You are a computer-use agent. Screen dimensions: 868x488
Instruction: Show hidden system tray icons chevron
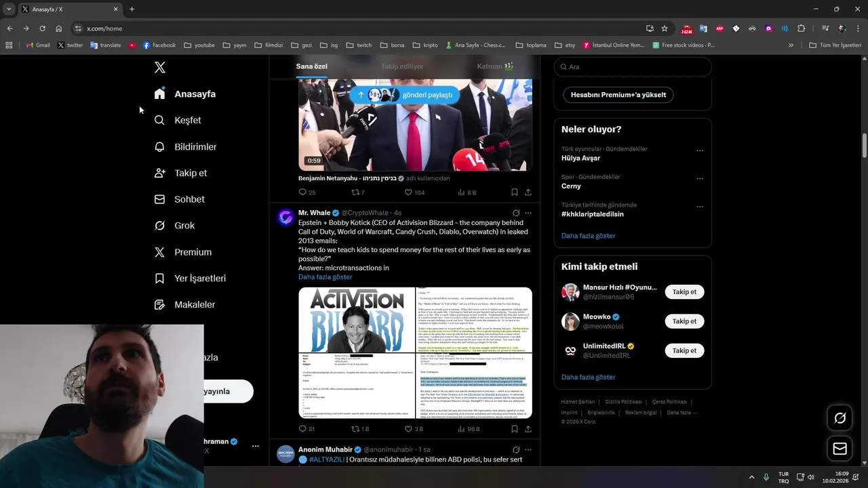tap(751, 477)
